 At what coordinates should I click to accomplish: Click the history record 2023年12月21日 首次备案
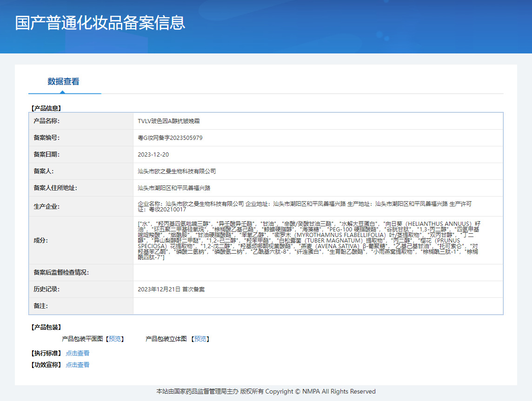pyautogui.click(x=171, y=289)
